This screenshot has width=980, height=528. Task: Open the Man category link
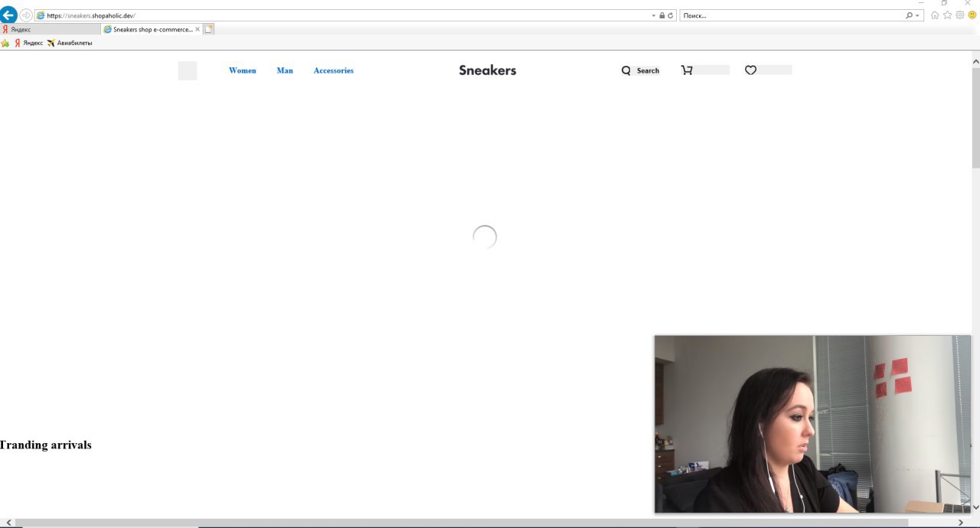285,70
